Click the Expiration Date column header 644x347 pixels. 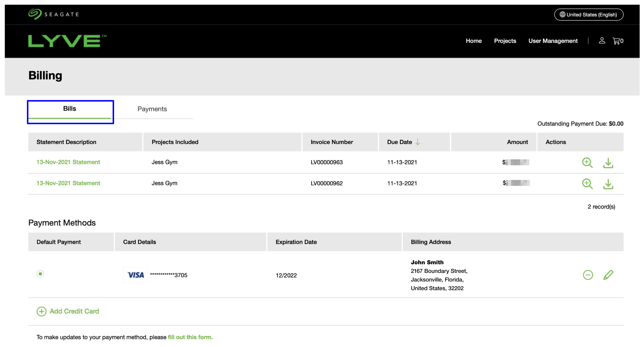334,242
